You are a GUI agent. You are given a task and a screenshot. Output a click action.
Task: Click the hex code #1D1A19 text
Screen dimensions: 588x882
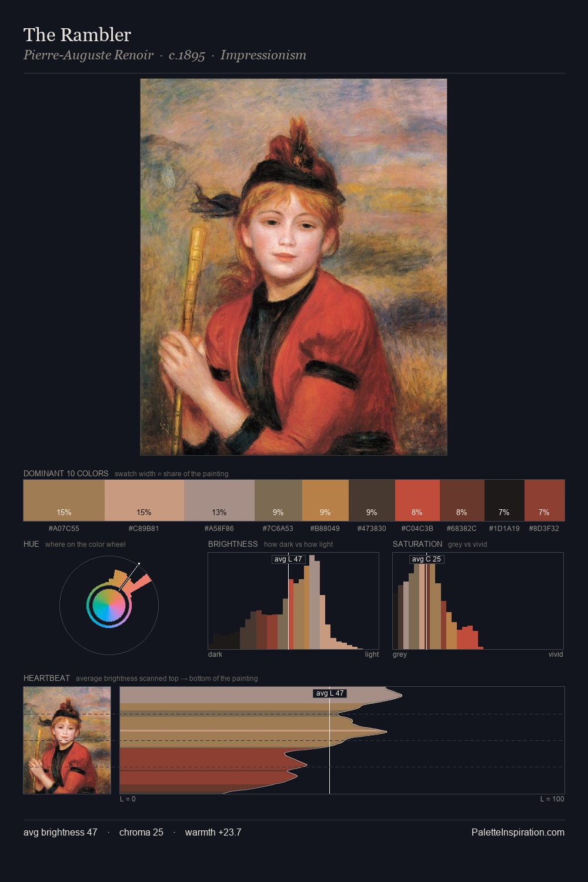pyautogui.click(x=505, y=528)
